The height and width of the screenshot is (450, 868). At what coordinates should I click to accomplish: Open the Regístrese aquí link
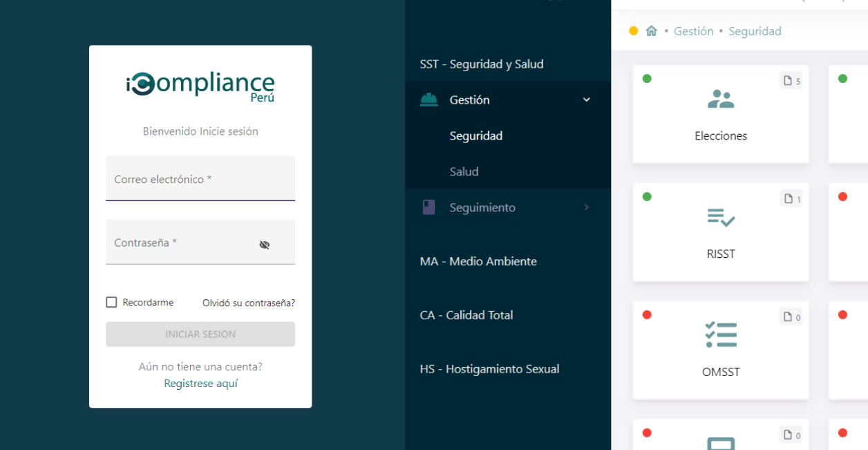(200, 384)
